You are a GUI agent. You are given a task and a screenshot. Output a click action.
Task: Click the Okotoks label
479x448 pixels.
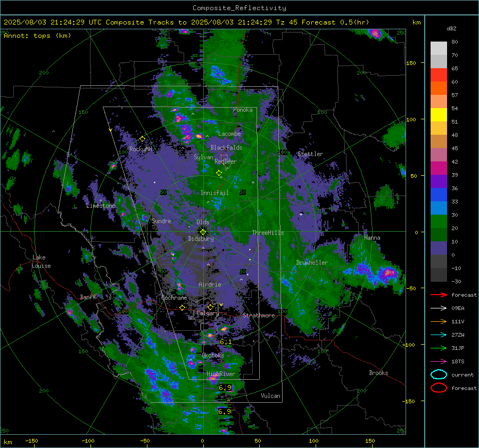pyautogui.click(x=213, y=355)
